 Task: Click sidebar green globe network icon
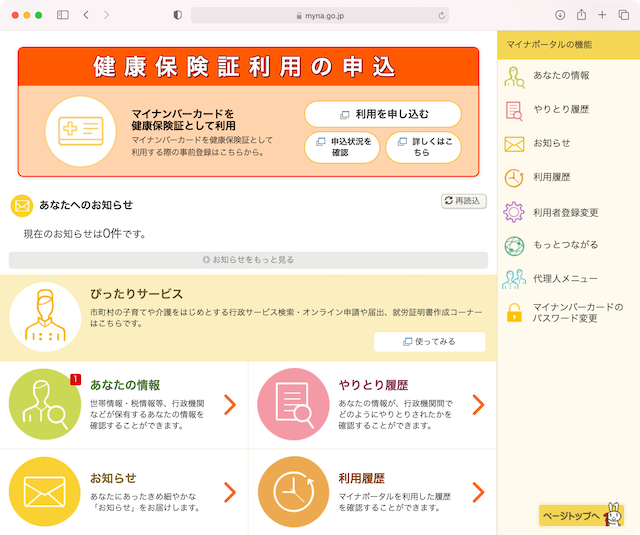[x=514, y=246]
